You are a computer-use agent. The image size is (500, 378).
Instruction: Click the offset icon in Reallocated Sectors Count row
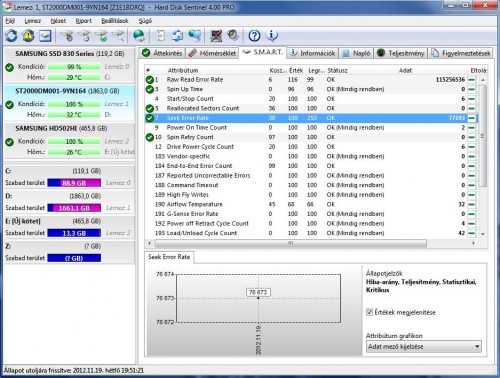(471, 108)
